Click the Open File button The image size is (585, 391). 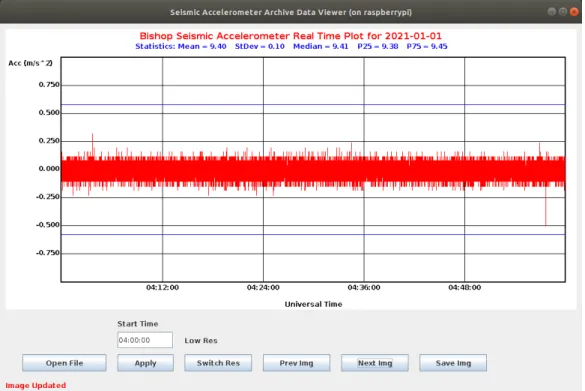[64, 363]
